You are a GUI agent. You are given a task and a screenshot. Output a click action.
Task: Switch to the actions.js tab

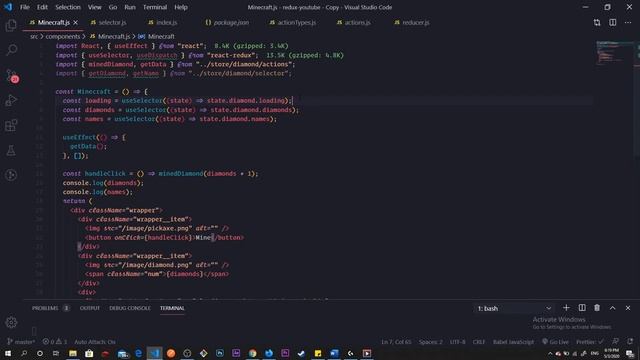tap(354, 22)
